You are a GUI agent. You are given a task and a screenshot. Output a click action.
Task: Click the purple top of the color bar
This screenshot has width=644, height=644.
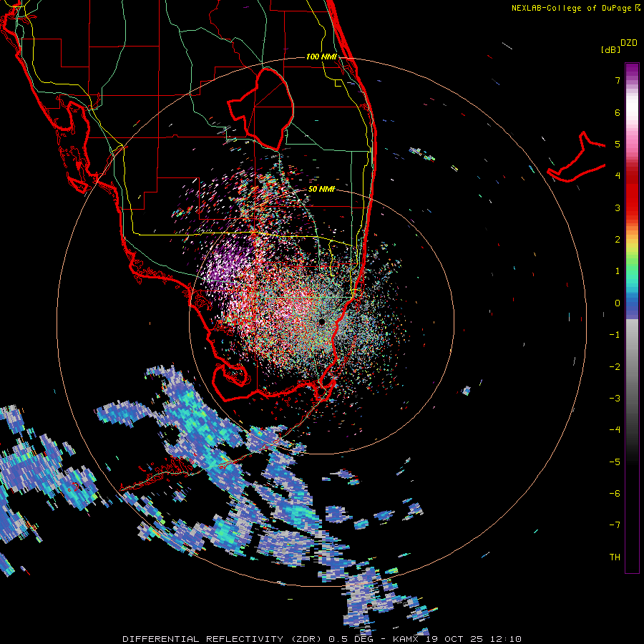tap(632, 71)
